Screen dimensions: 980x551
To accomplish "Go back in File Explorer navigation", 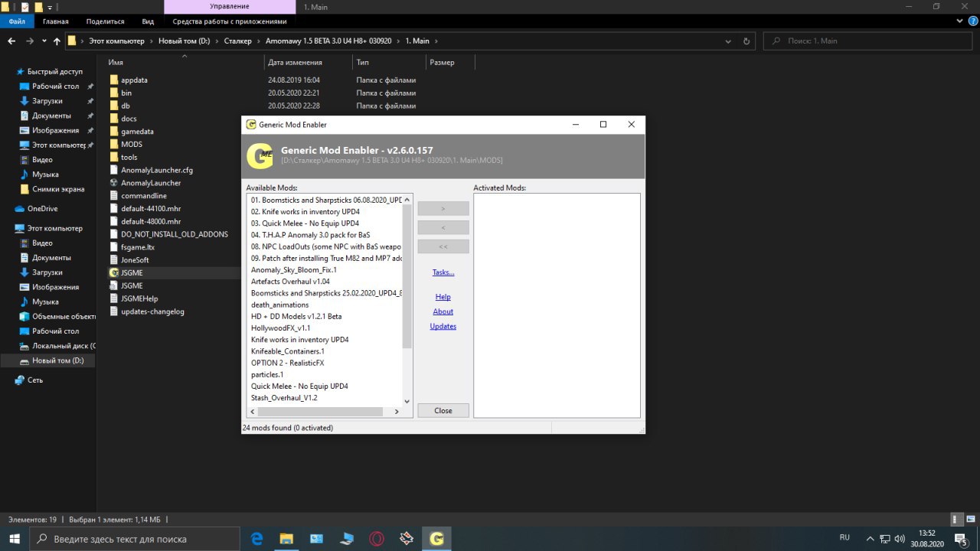I will [x=11, y=41].
